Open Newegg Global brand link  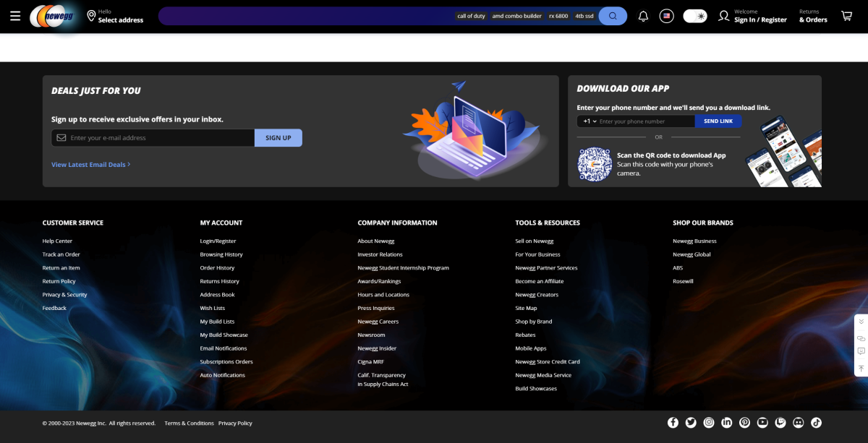(x=692, y=254)
